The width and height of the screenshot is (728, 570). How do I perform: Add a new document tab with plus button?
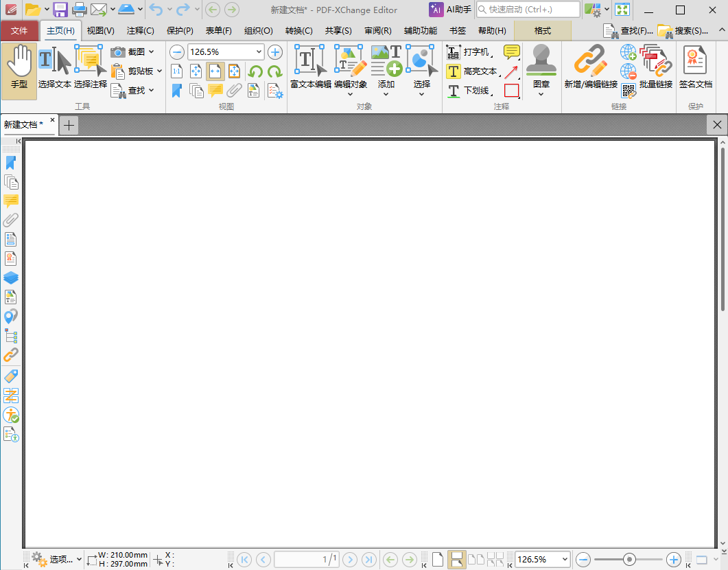point(69,125)
